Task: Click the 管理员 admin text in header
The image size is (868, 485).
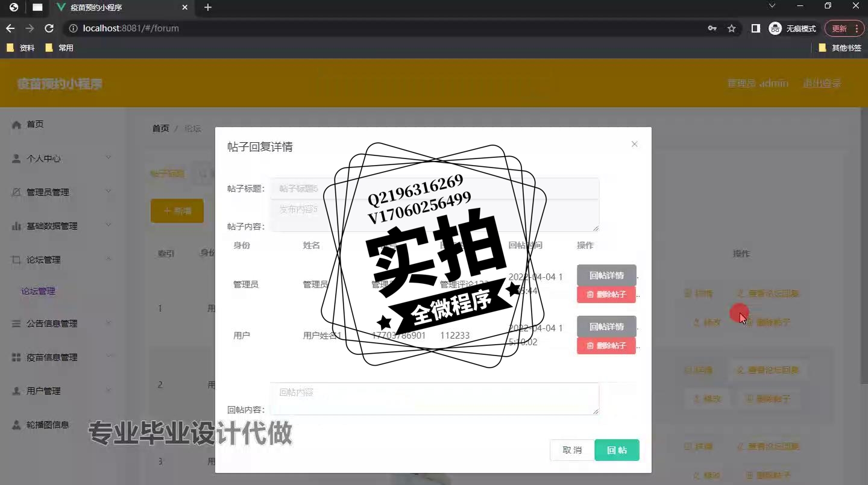Action: [758, 83]
